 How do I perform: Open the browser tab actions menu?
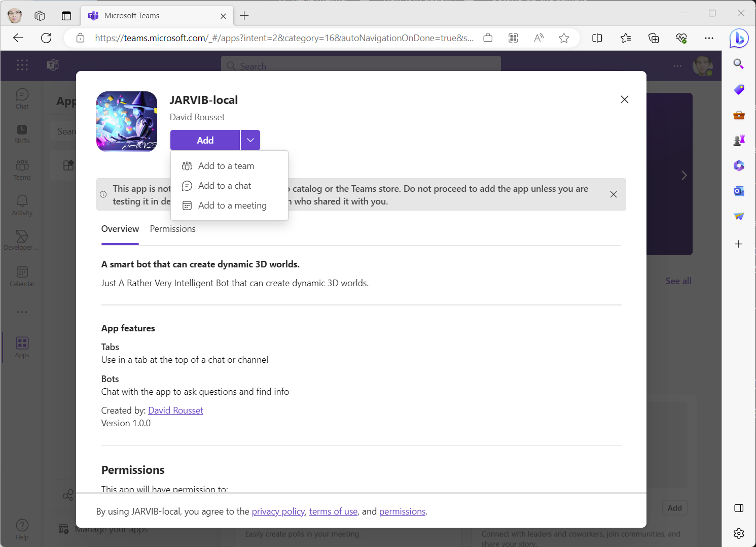point(66,16)
